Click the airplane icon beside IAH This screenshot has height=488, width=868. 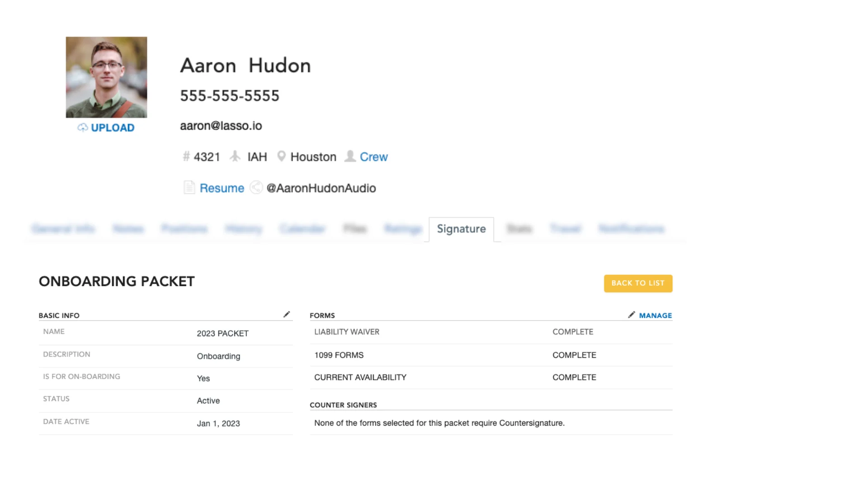click(x=235, y=156)
